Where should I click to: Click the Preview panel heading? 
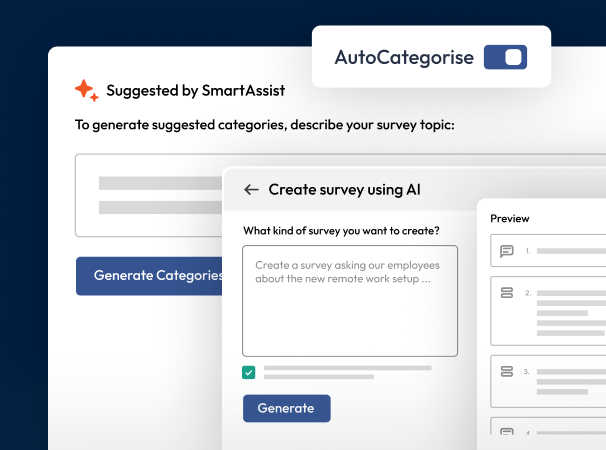[x=510, y=218]
